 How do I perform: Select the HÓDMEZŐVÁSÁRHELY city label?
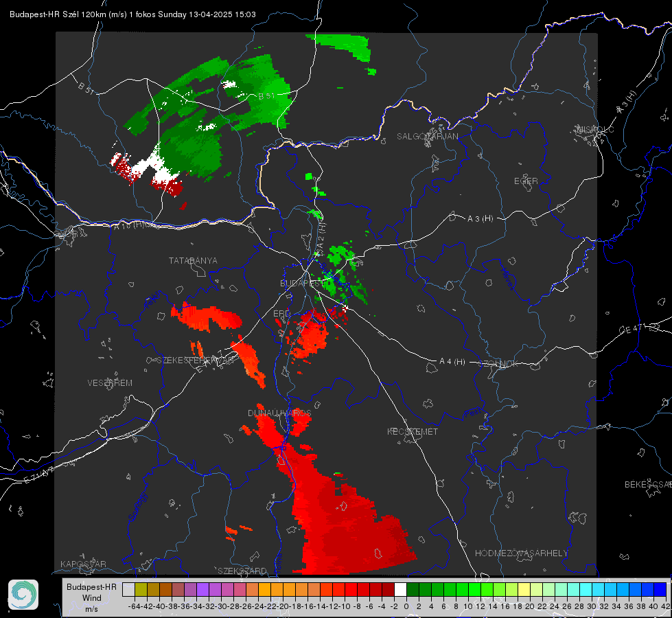click(521, 553)
